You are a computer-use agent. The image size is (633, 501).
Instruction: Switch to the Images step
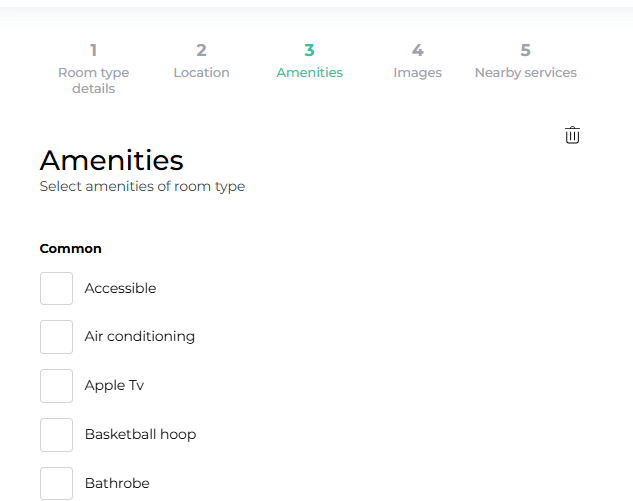(x=417, y=72)
